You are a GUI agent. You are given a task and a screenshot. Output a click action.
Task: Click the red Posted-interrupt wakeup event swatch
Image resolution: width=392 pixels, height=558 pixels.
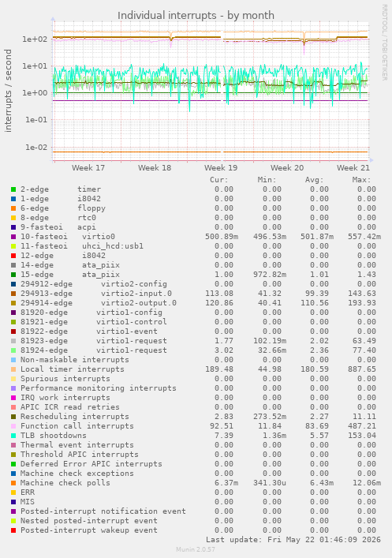click(13, 530)
